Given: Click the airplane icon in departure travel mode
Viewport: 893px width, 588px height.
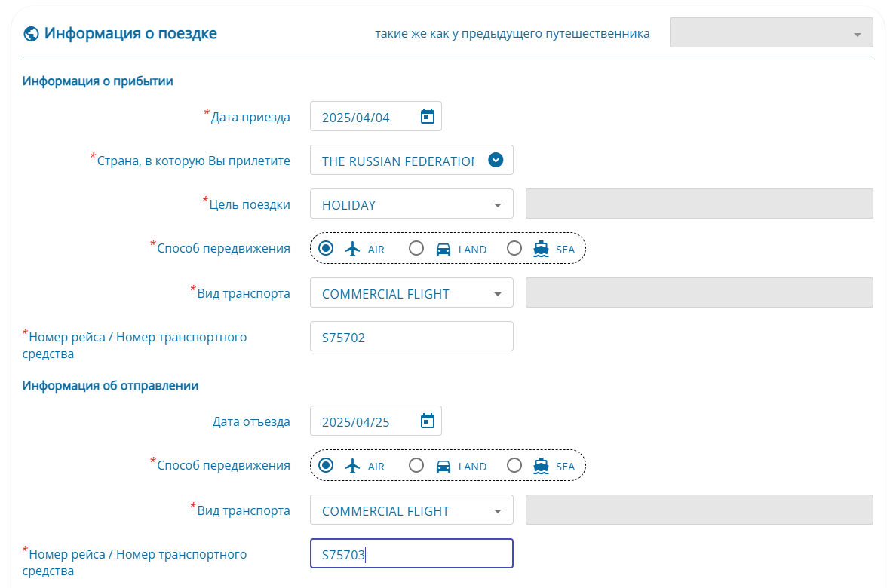Looking at the screenshot, I should (352, 466).
